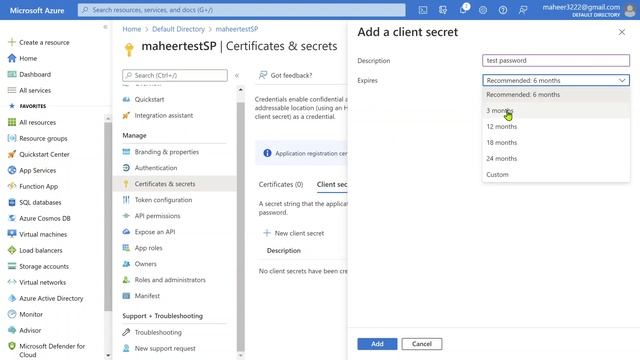Choose the 18 months expiry option
The image size is (640, 360).
pos(556,142)
